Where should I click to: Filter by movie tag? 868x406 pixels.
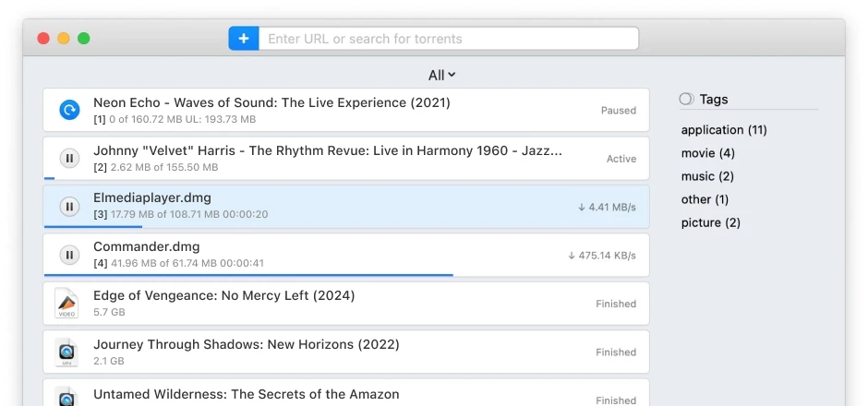tap(707, 153)
